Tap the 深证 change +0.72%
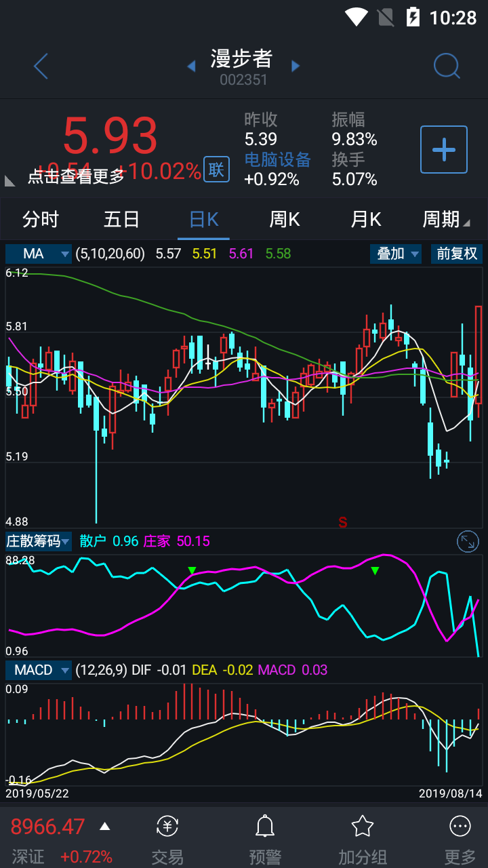488x868 pixels. [86, 856]
